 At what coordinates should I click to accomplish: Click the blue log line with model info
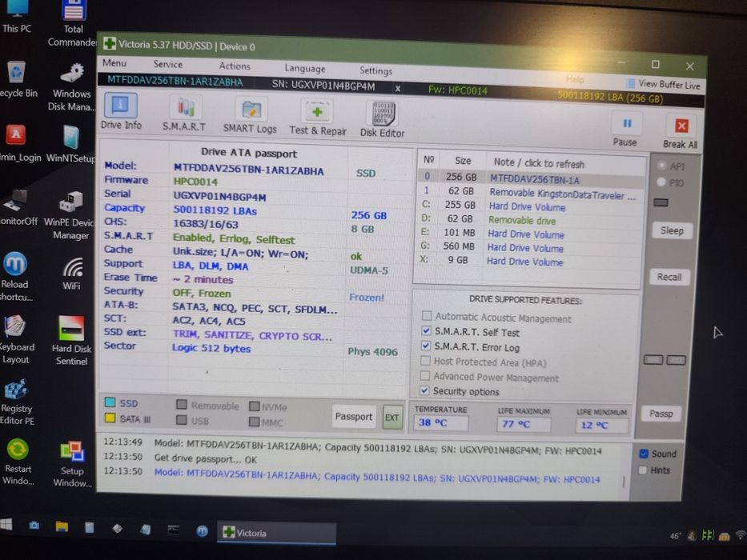(x=377, y=476)
